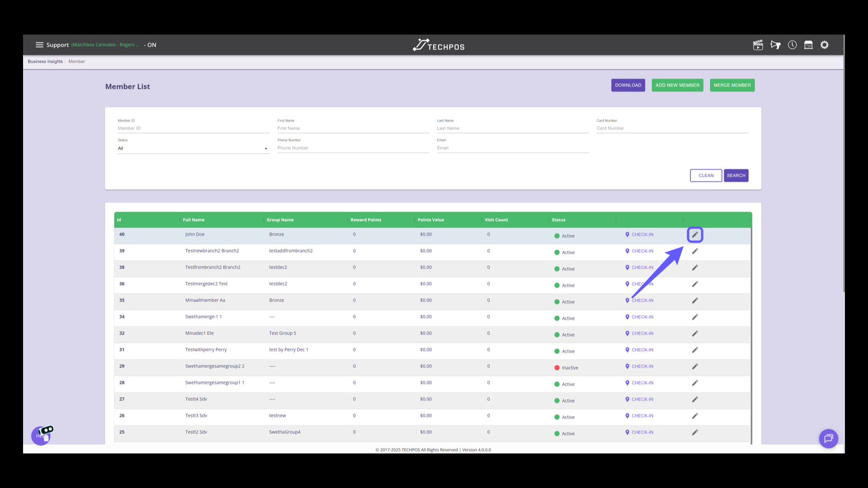Viewport: 868px width, 488px height.
Task: Edit John Doe member with pencil icon
Action: 695,235
